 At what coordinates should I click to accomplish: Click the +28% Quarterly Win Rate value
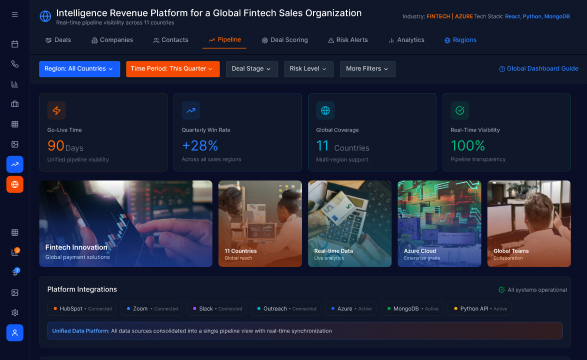pos(200,146)
